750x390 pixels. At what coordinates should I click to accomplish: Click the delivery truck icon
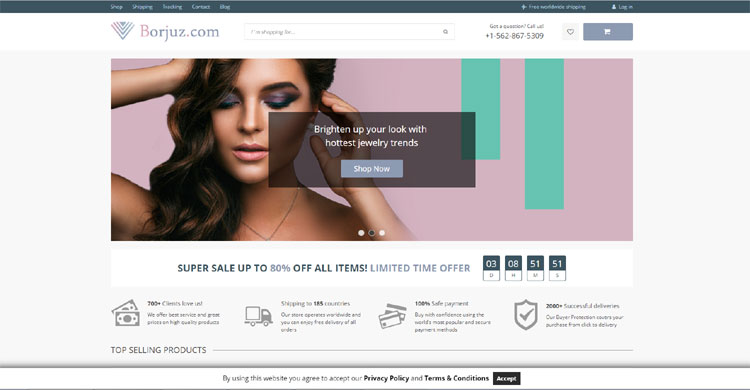tap(258, 316)
